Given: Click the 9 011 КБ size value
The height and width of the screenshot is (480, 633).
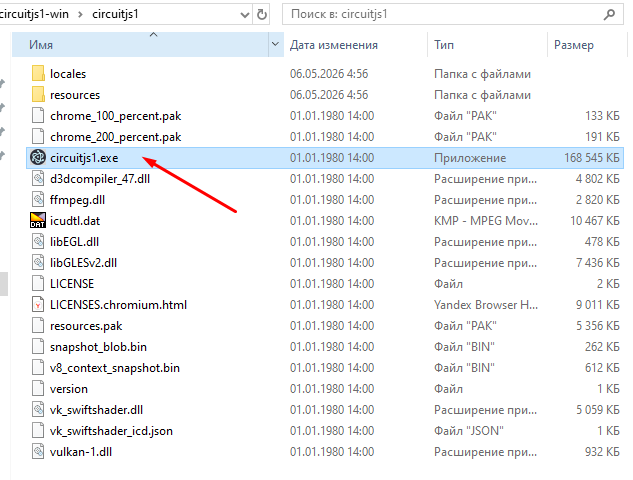Looking at the screenshot, I should pos(597,305).
